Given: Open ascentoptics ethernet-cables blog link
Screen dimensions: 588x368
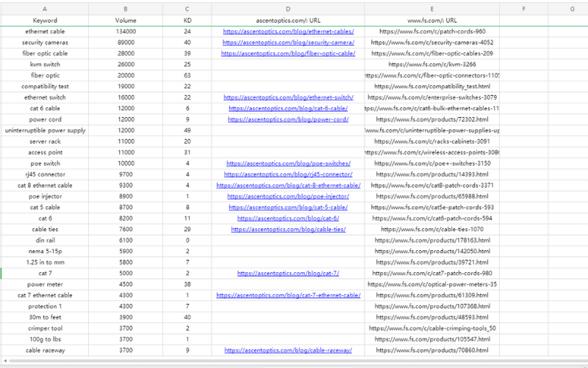Looking at the screenshot, I should click(x=288, y=32).
